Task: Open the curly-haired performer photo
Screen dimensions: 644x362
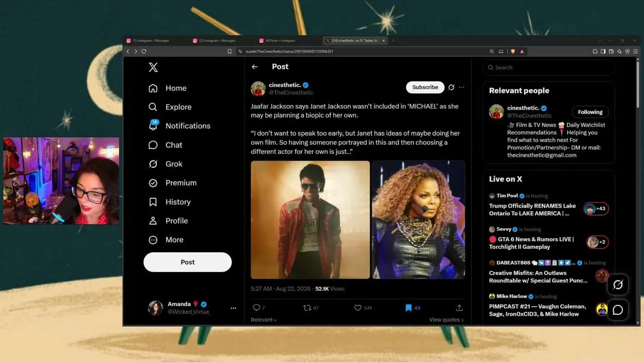Action: click(418, 220)
